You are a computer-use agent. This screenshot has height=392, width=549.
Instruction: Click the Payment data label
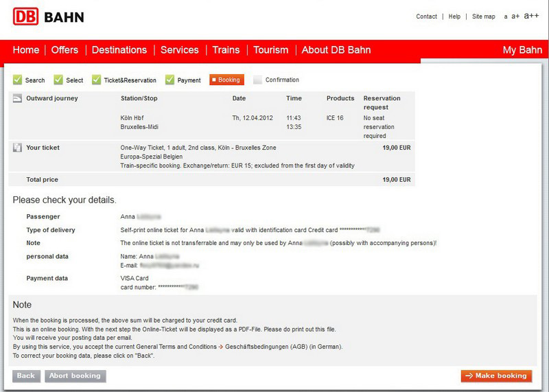(47, 279)
